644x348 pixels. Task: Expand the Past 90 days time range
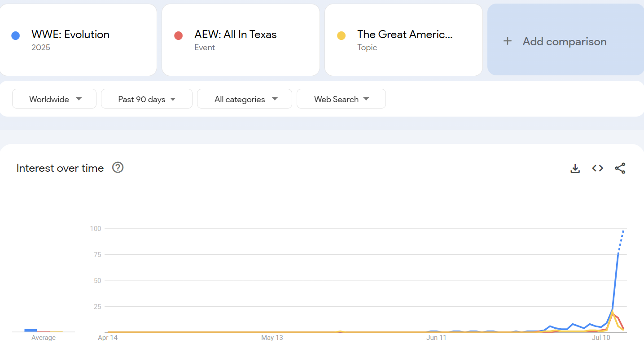click(146, 99)
